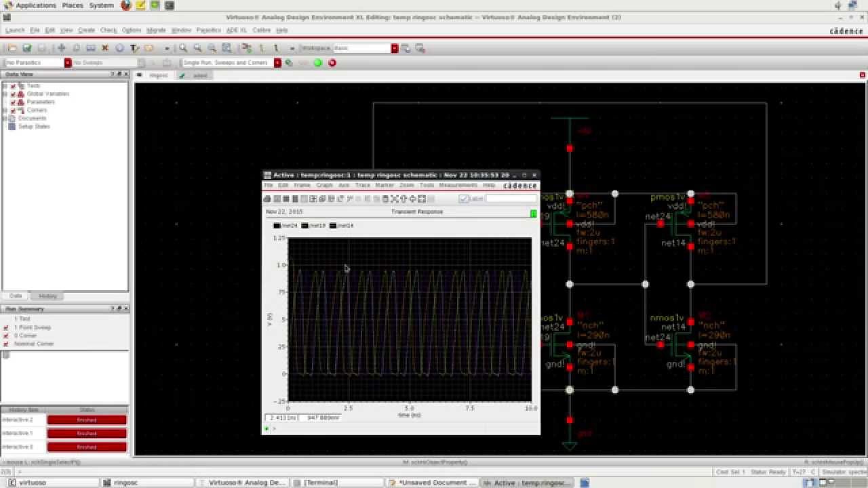Click the zoom to fit icon in toolbar
Viewport: 868px width, 488px height.
point(226,48)
